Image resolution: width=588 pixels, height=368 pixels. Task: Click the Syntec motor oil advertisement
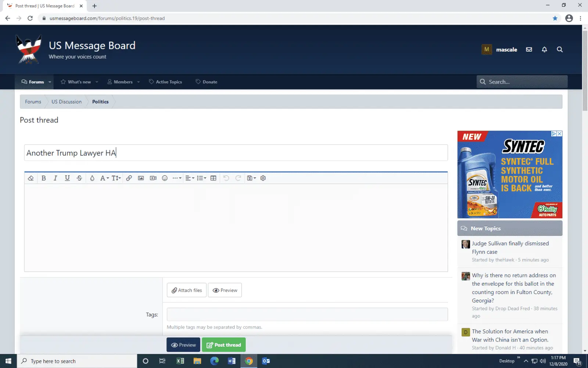(510, 174)
